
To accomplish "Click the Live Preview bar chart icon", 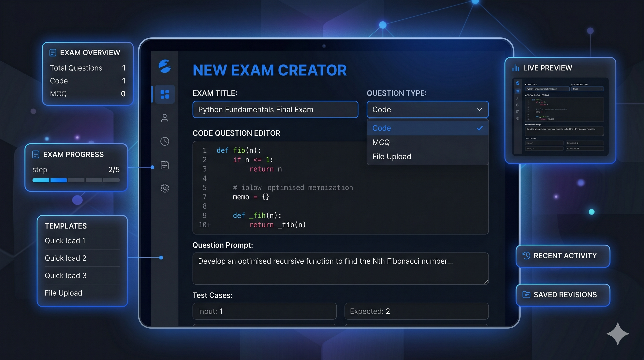I will (x=516, y=68).
